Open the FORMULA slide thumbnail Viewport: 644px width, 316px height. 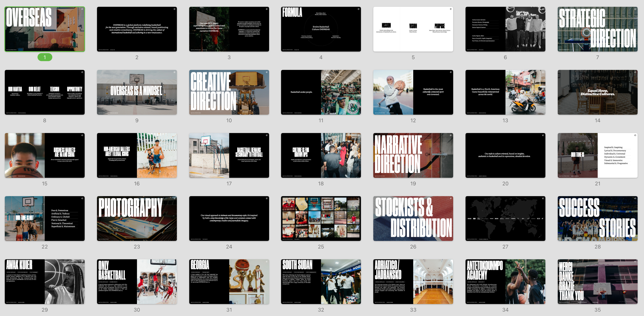coord(321,29)
